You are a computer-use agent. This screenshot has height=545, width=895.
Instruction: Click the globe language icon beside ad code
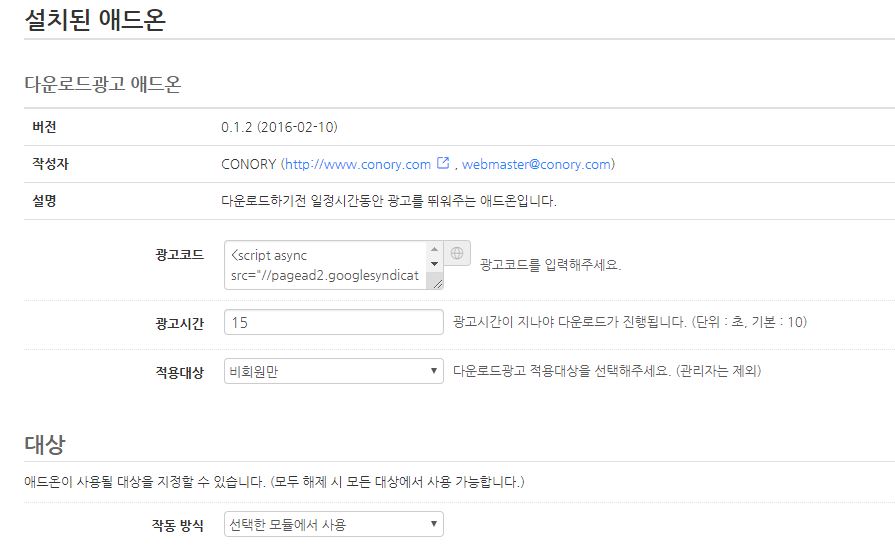click(x=457, y=253)
